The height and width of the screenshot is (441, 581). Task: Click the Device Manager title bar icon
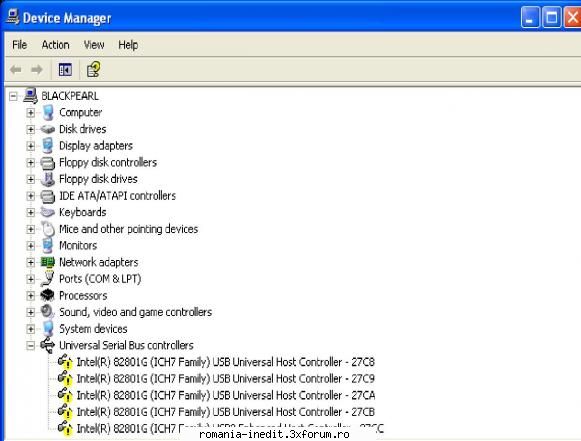click(13, 17)
